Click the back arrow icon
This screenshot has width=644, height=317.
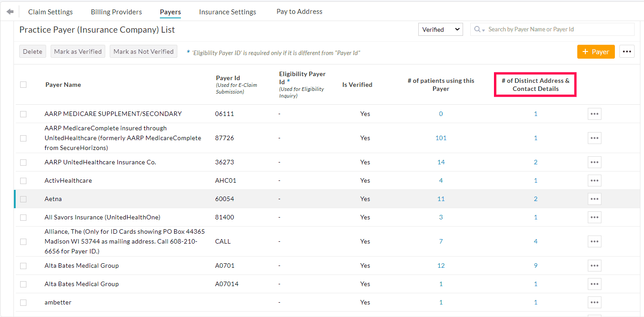[x=9, y=11]
